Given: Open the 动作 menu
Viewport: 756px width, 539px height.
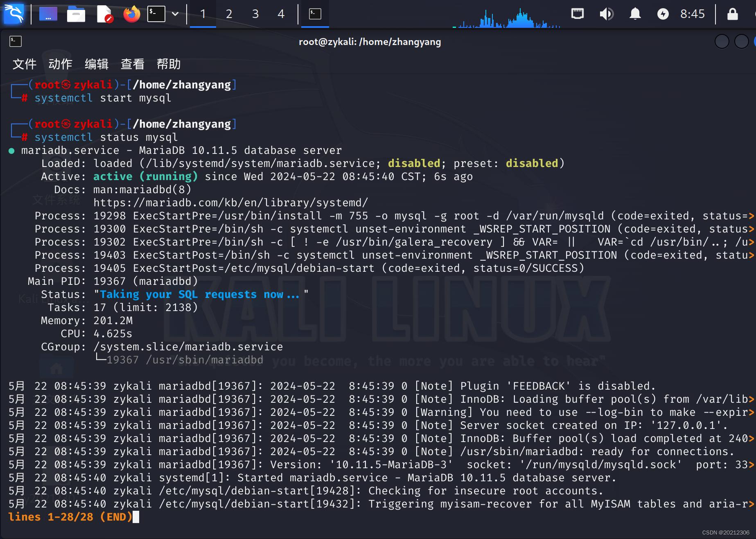Looking at the screenshot, I should pyautogui.click(x=61, y=64).
